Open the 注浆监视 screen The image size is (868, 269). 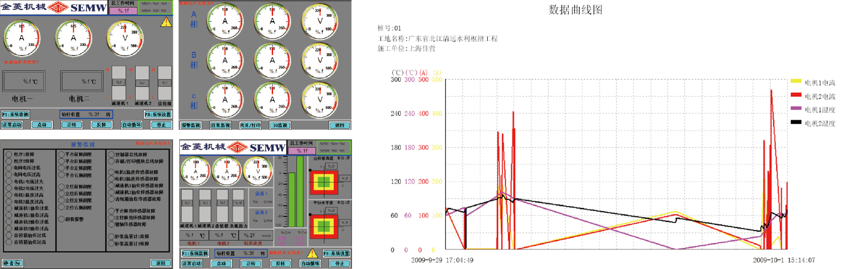pyautogui.click(x=221, y=125)
